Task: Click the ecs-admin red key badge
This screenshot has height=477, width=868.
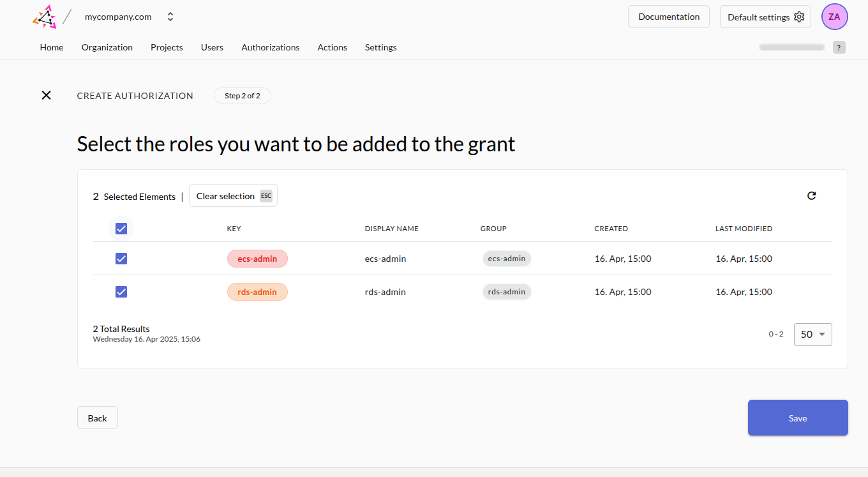Action: pyautogui.click(x=257, y=259)
